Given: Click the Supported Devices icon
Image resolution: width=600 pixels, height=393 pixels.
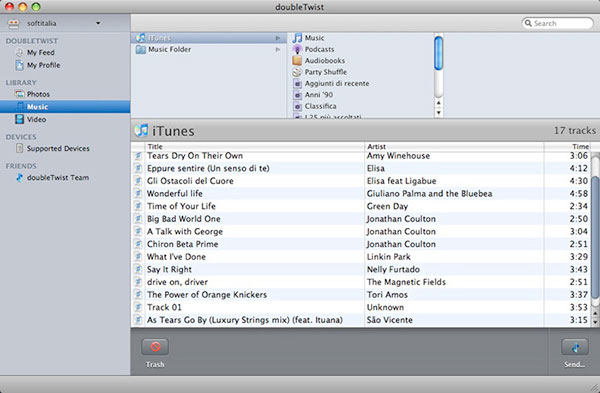Looking at the screenshot, I should [x=20, y=148].
